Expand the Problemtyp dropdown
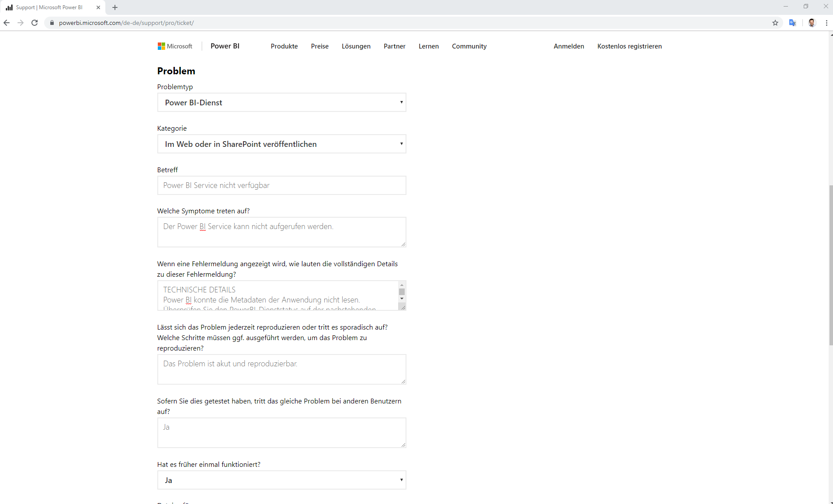The height and width of the screenshot is (504, 833). tap(282, 102)
